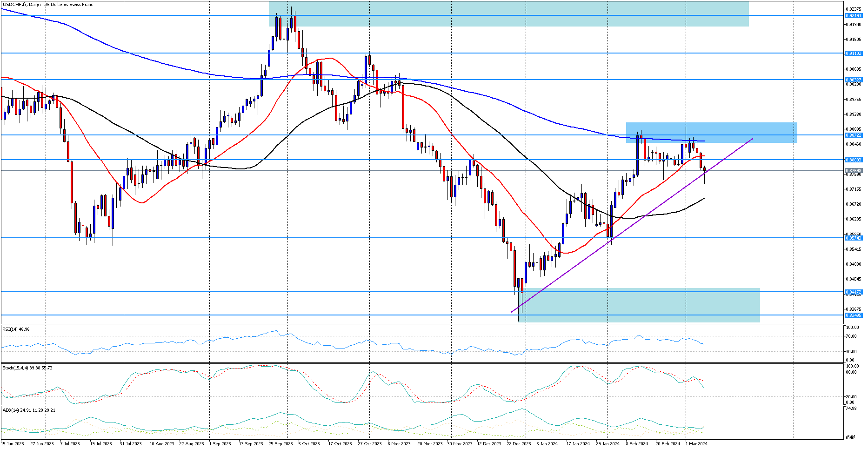Click the 1 Mar 2024 date label
This screenshot has width=868, height=449.
(x=696, y=444)
